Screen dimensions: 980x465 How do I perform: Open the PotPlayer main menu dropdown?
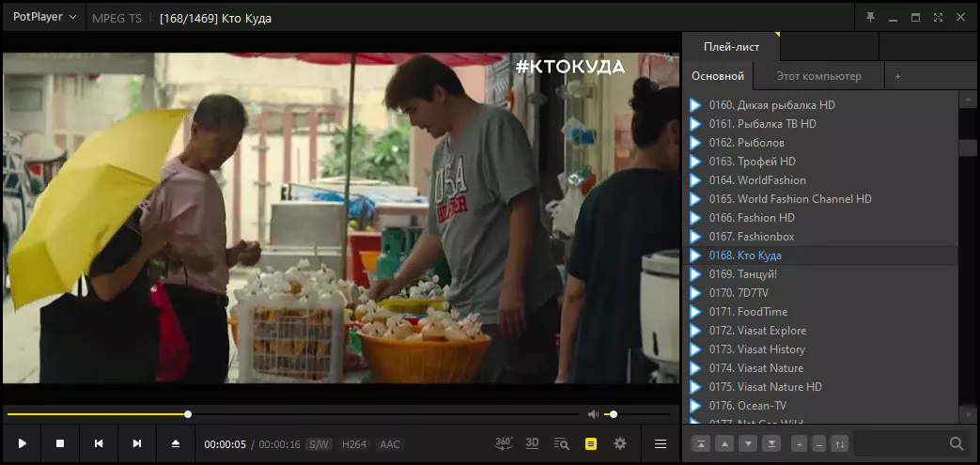pos(44,17)
